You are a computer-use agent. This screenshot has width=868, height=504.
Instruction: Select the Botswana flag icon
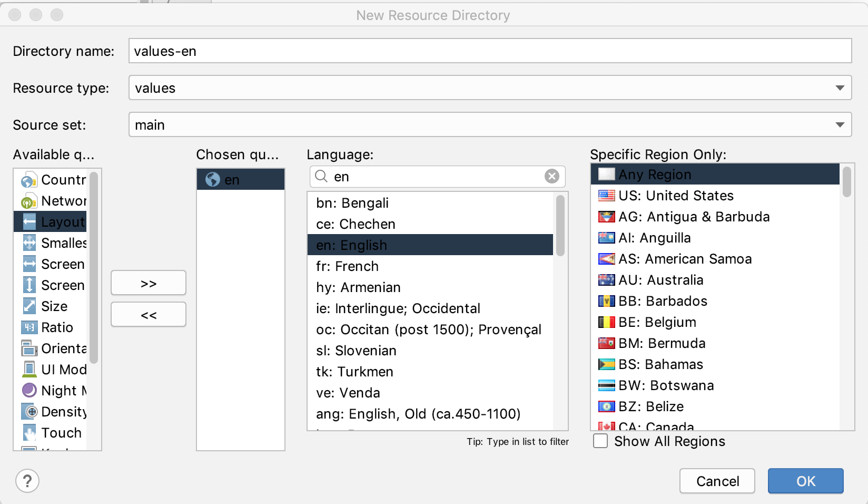click(607, 385)
